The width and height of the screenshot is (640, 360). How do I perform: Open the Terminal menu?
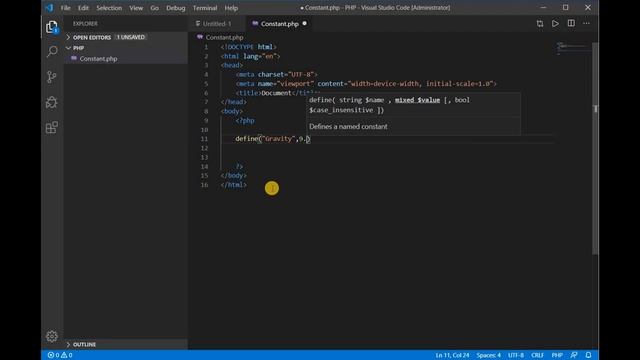pos(205,8)
